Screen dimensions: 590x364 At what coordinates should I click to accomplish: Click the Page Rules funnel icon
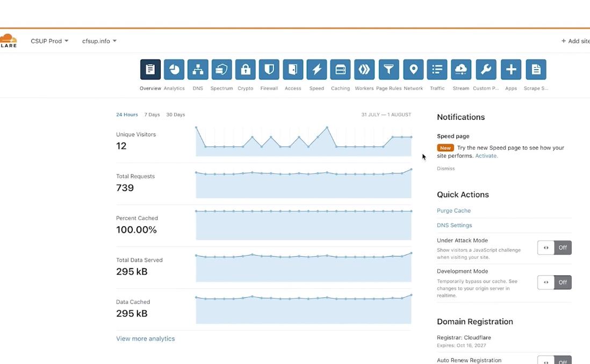point(388,69)
